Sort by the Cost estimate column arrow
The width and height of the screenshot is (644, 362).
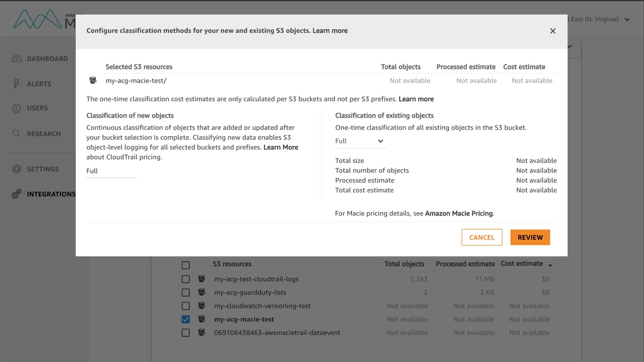[550, 265]
